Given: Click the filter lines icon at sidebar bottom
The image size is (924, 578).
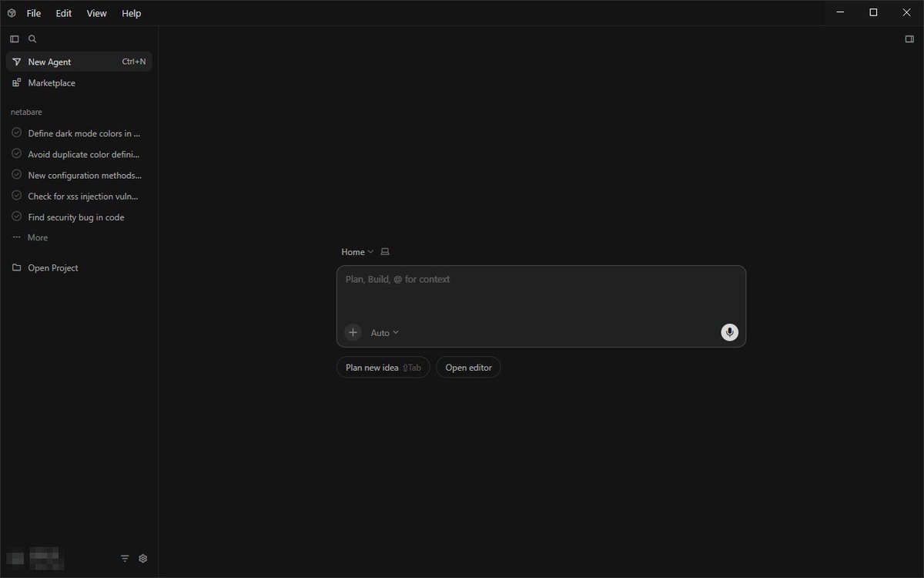Looking at the screenshot, I should tap(125, 559).
